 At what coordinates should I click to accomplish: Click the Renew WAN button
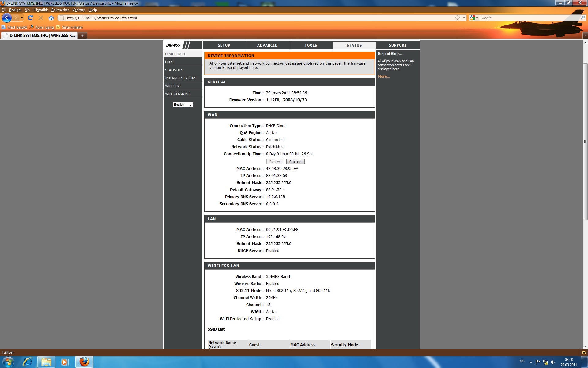[x=274, y=162]
